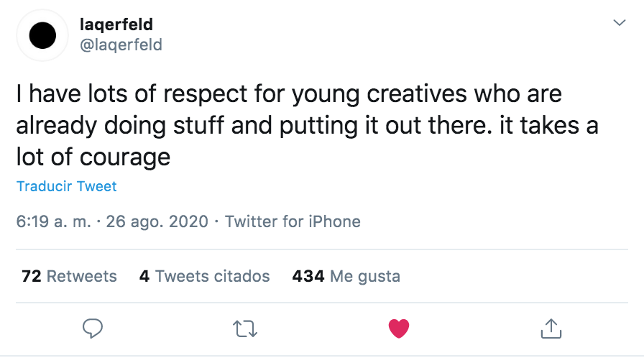Click the @laqerfeld handle
The image size is (644, 358).
pyautogui.click(x=120, y=45)
